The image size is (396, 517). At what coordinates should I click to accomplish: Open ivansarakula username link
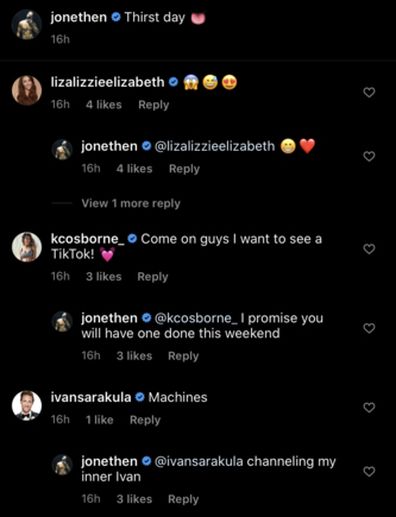[91, 397]
